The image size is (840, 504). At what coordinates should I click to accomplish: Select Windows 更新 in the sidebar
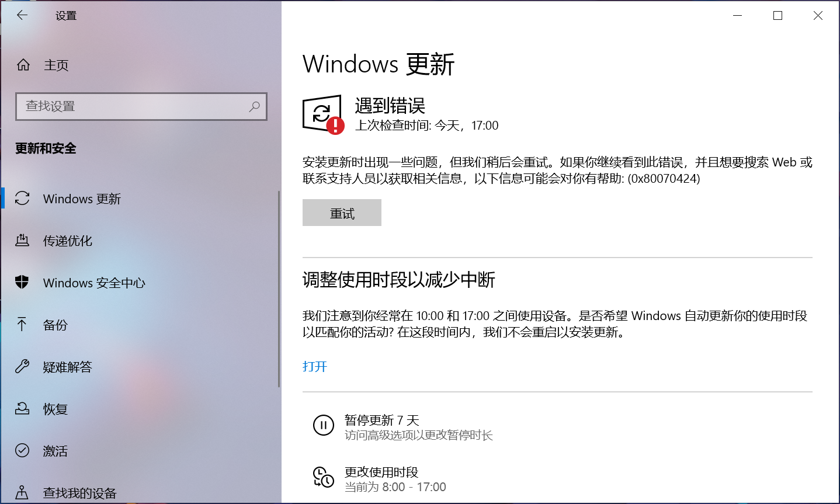(x=81, y=199)
